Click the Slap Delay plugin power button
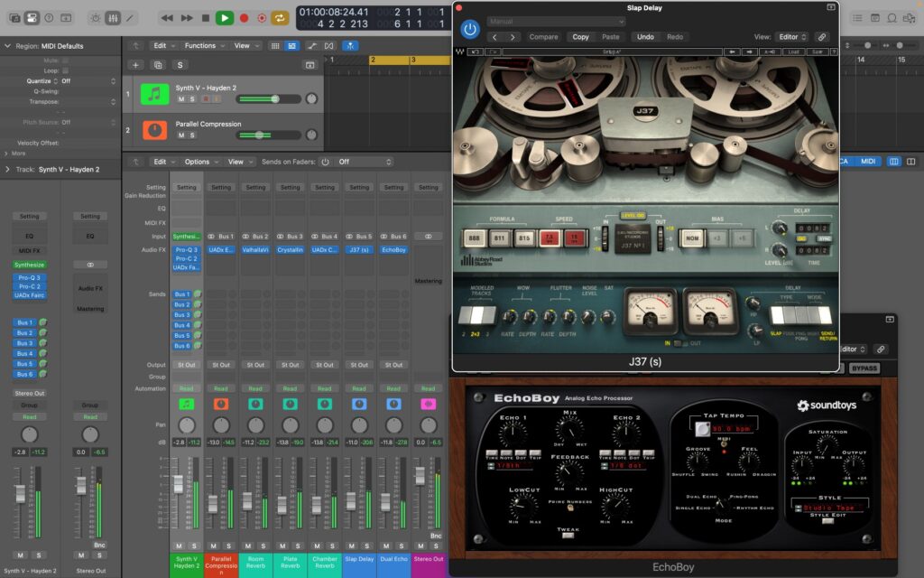 [x=469, y=29]
